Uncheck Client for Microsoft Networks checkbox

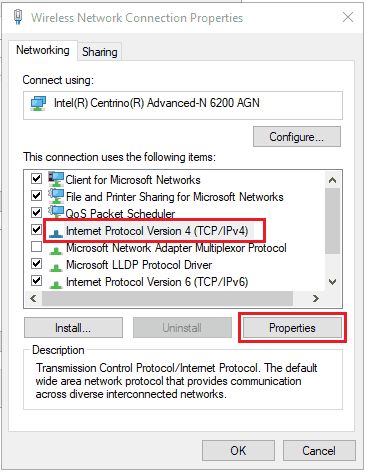(x=36, y=178)
